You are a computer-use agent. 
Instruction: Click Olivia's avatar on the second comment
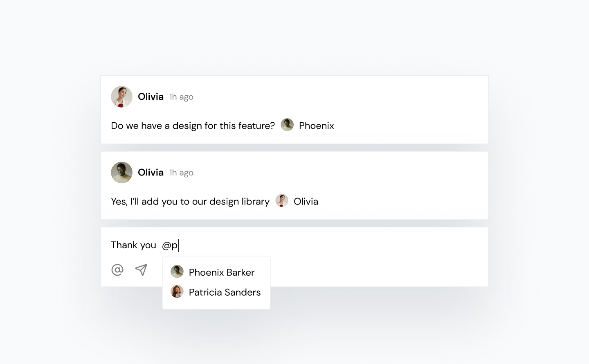[x=121, y=172]
